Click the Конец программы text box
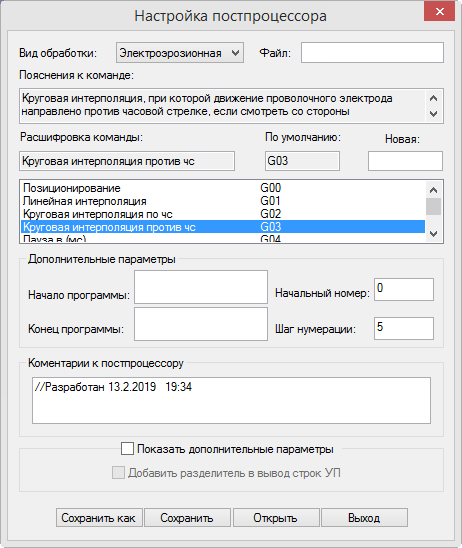 coord(201,324)
